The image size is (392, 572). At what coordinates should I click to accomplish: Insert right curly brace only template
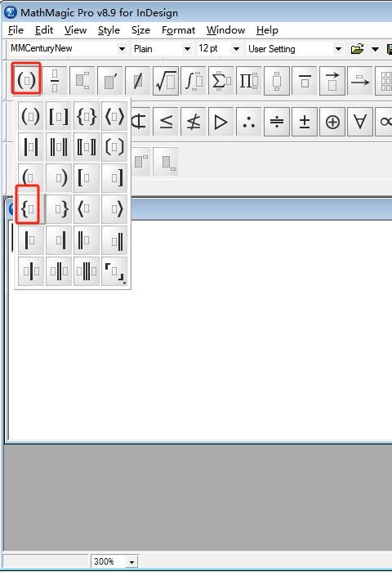59,209
